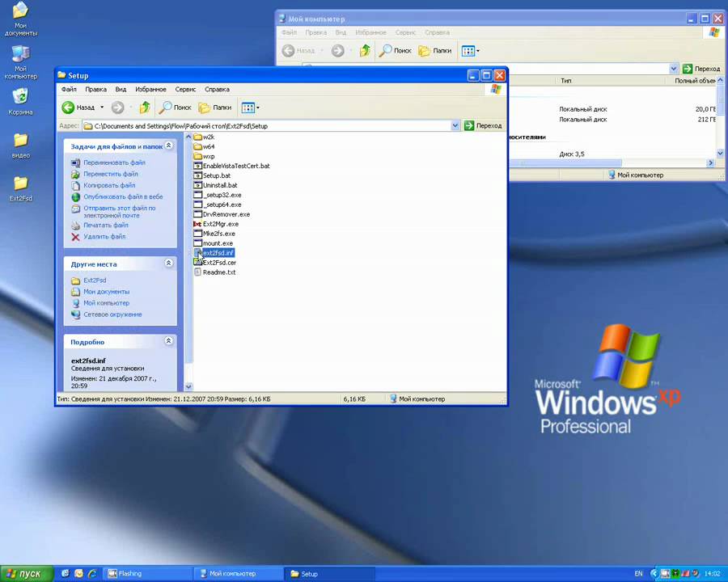Click the Up folder icon in Setup toolbar
The image size is (728, 582).
coord(145,108)
